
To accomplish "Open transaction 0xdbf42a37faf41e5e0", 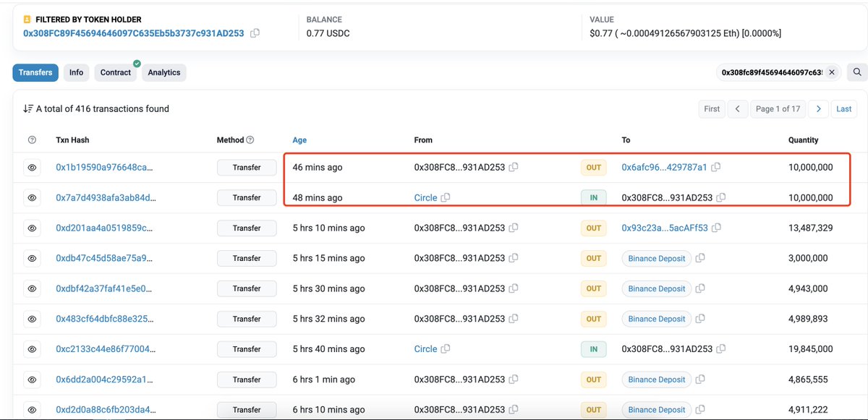I will coord(104,288).
